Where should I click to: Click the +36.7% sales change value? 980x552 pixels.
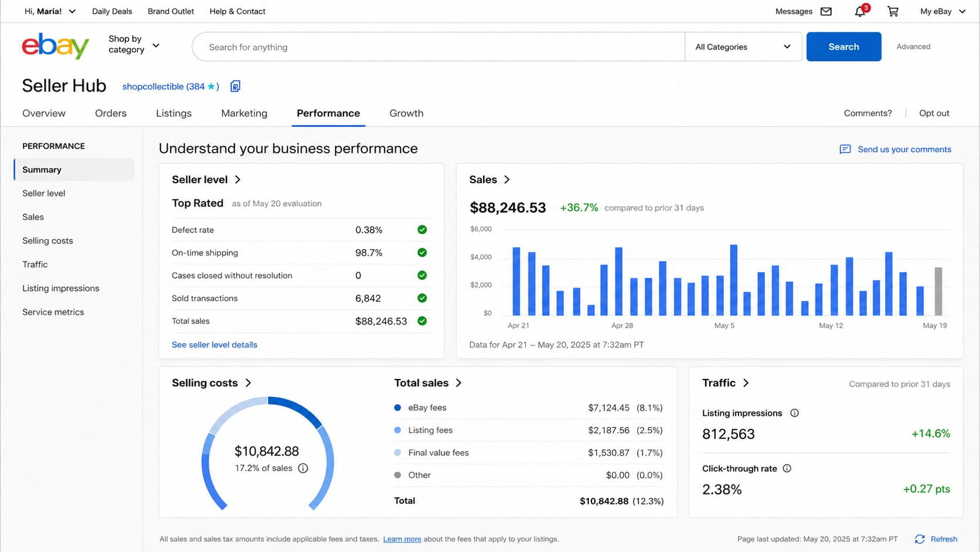tap(579, 208)
